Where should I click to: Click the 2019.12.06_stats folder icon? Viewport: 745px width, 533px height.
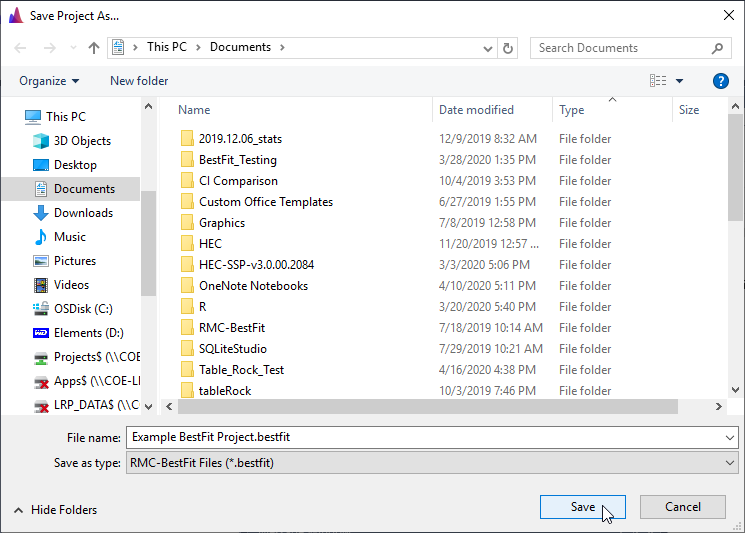pos(187,139)
